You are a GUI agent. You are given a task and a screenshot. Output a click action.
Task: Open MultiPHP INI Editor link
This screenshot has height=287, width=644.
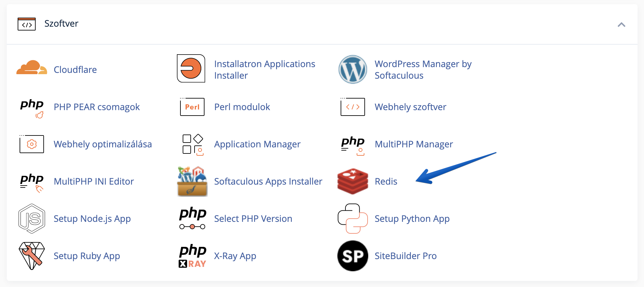click(x=94, y=181)
